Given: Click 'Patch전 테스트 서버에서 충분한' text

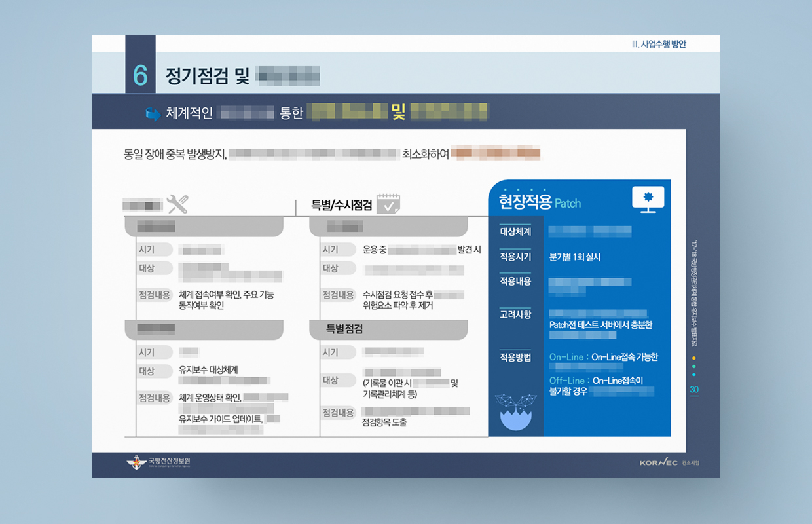Looking at the screenshot, I should tap(600, 325).
